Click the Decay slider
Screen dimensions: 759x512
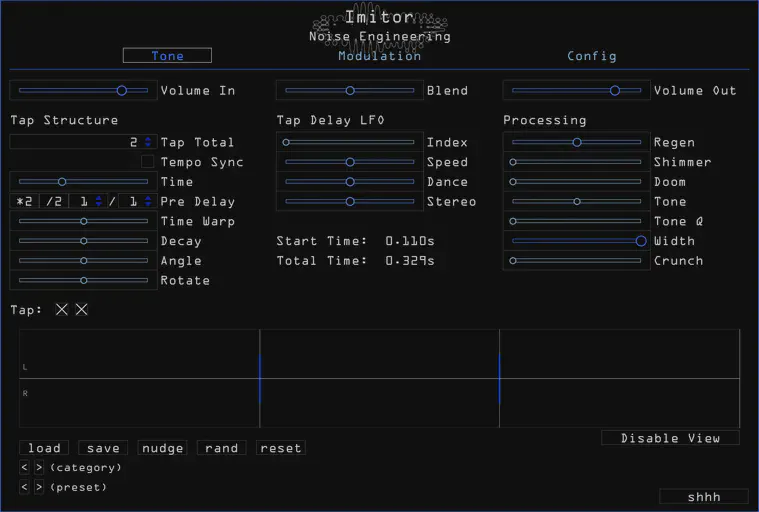coord(83,241)
